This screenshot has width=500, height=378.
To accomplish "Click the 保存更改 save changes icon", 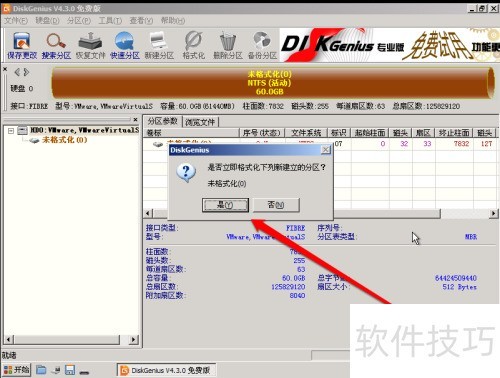I will tap(22, 45).
